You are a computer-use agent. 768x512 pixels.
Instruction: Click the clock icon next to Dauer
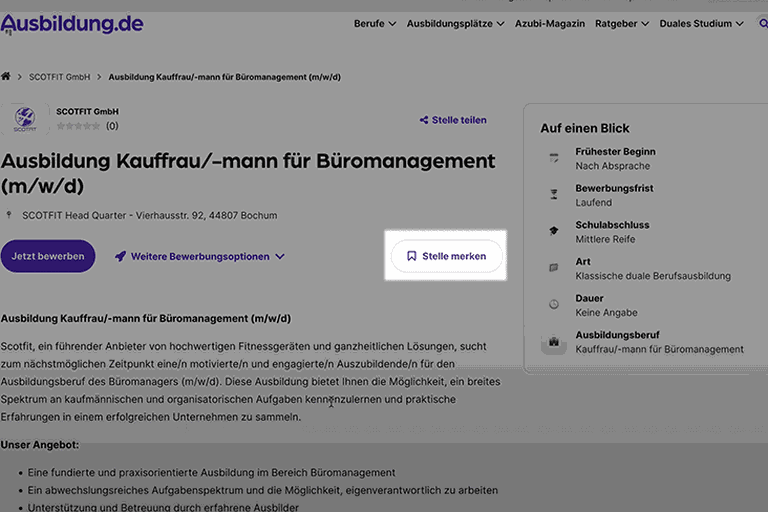(554, 304)
